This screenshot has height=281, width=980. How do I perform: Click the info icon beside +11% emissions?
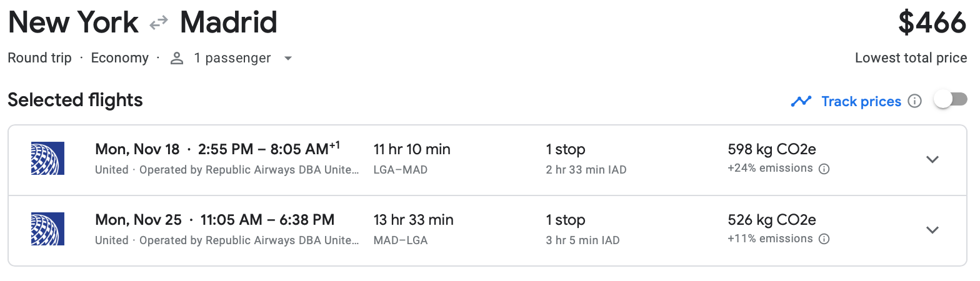[x=824, y=239]
